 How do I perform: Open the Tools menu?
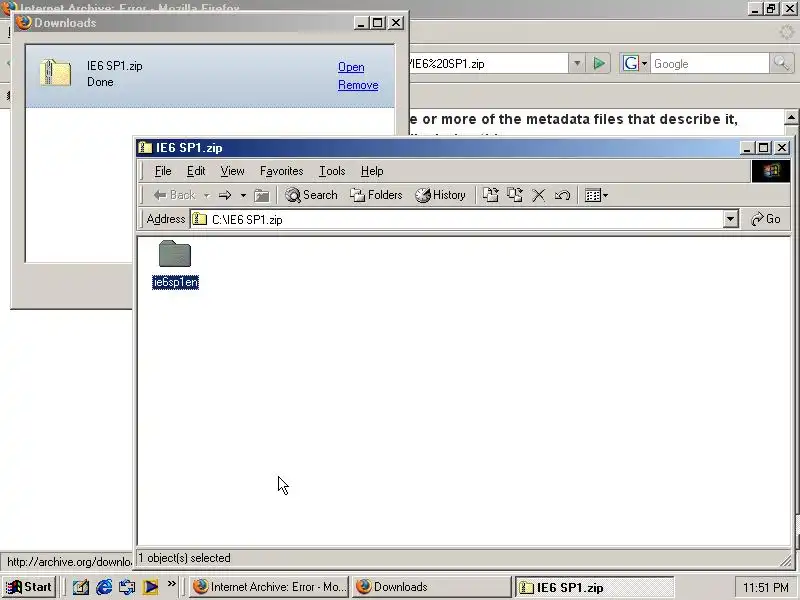332,171
